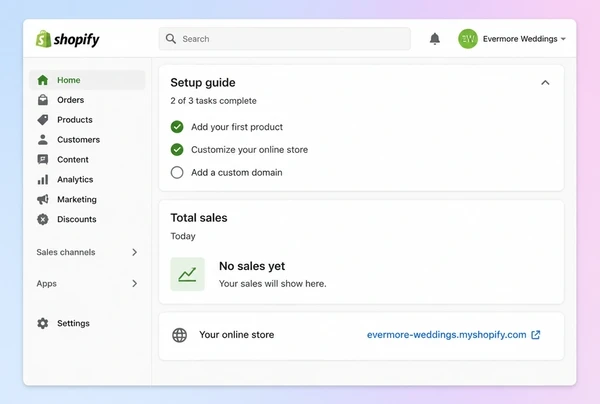Screen dimensions: 600x404
Task: Click the shopify wordmark text
Action: click(x=77, y=39)
